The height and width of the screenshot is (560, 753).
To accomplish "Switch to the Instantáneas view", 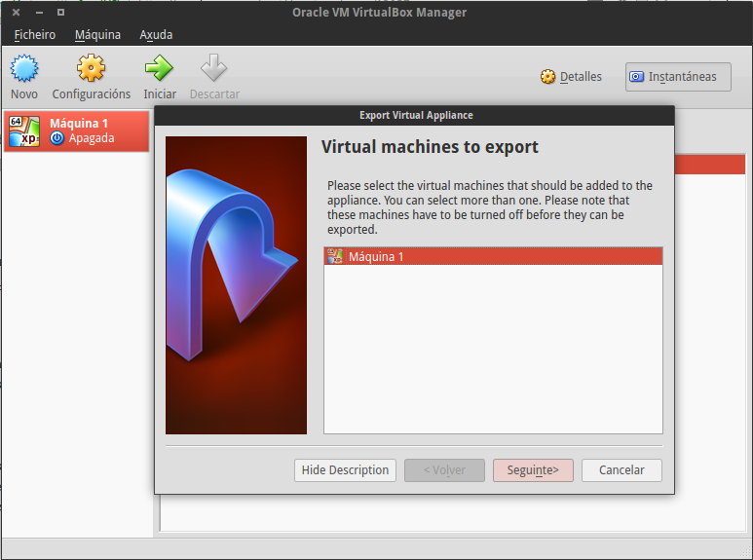I will pos(678,77).
